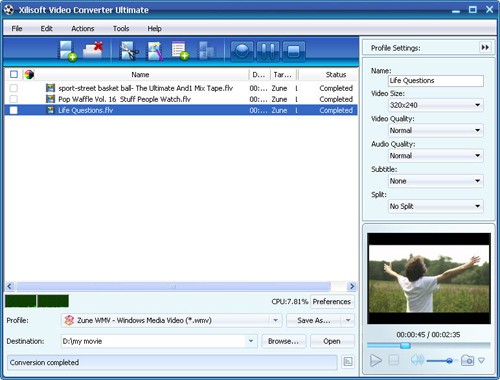Click the Open destination button
The width and height of the screenshot is (500, 380).
(332, 341)
